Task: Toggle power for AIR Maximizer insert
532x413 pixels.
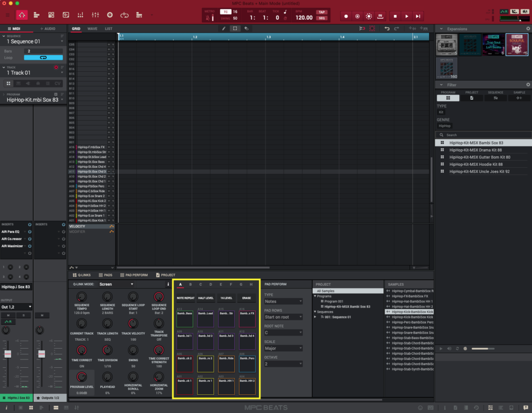Action: coord(30,246)
